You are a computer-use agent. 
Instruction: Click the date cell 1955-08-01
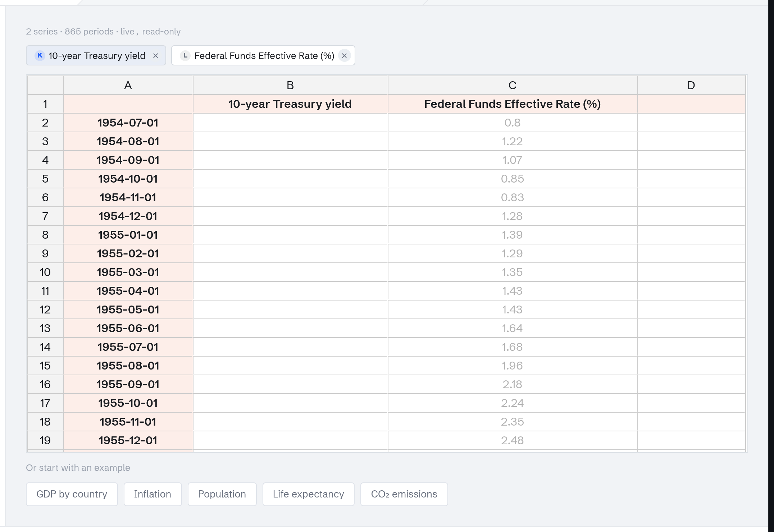click(x=128, y=366)
